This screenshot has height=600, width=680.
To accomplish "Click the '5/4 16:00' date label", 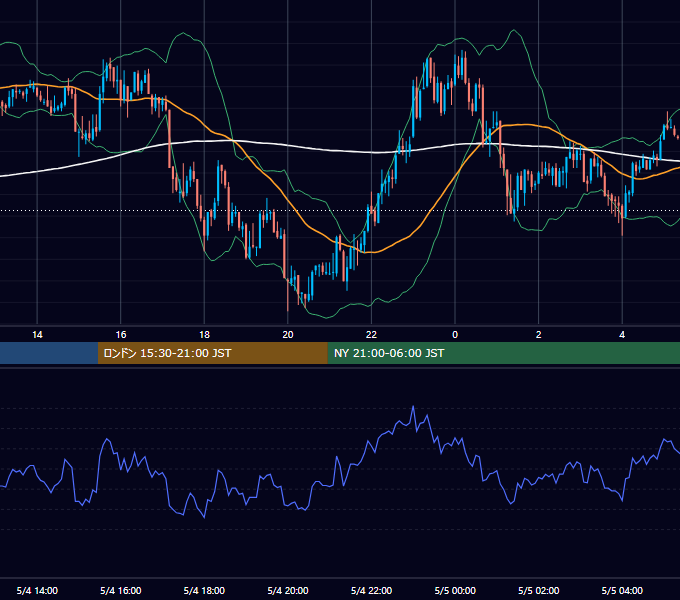I will pos(121,590).
